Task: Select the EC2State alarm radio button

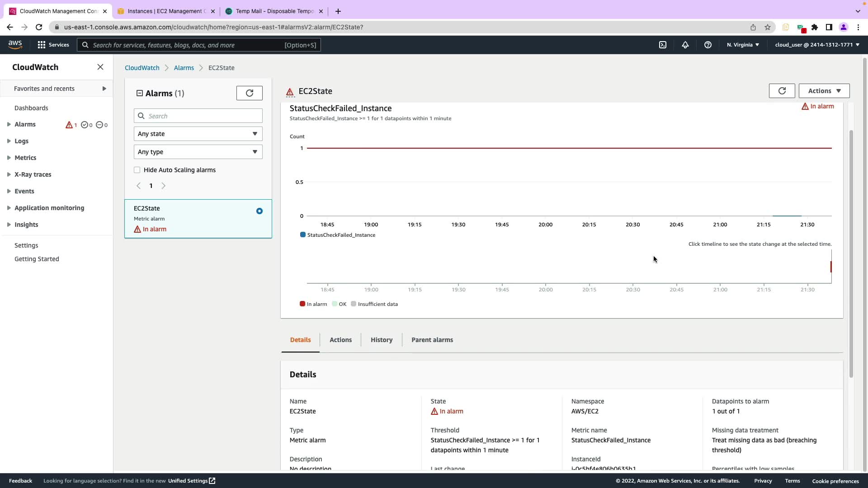Action: pos(259,211)
